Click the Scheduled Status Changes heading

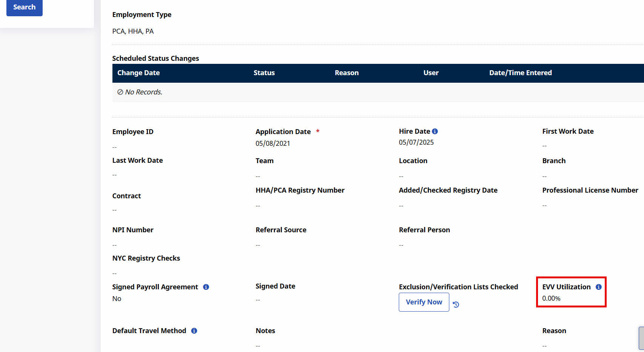point(155,59)
